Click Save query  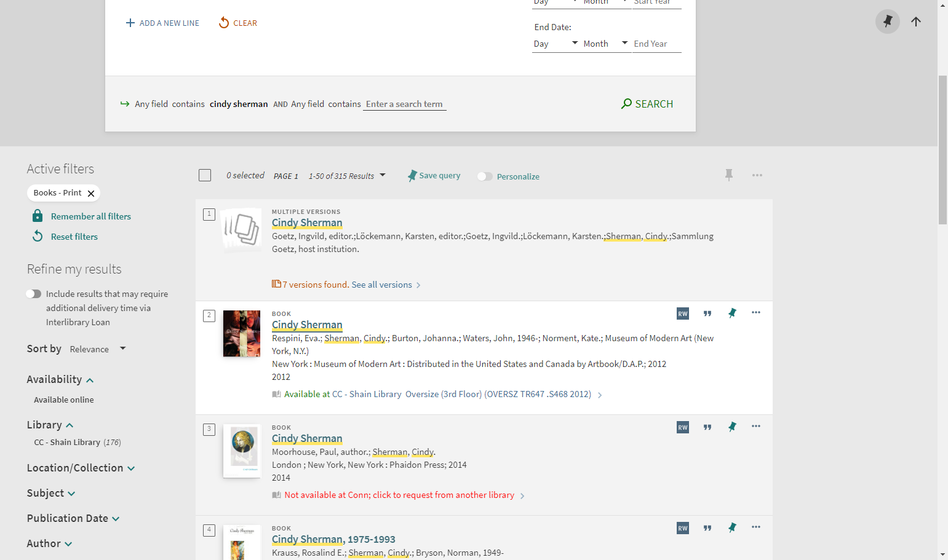[x=434, y=176]
